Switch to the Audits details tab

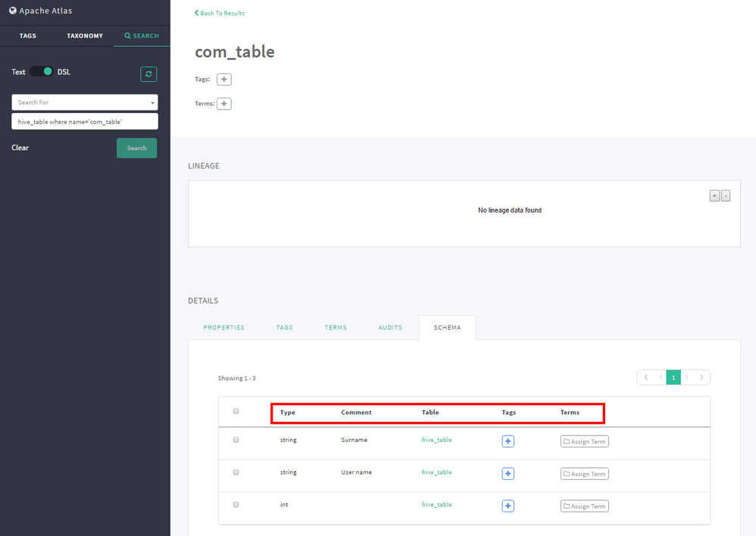point(390,327)
